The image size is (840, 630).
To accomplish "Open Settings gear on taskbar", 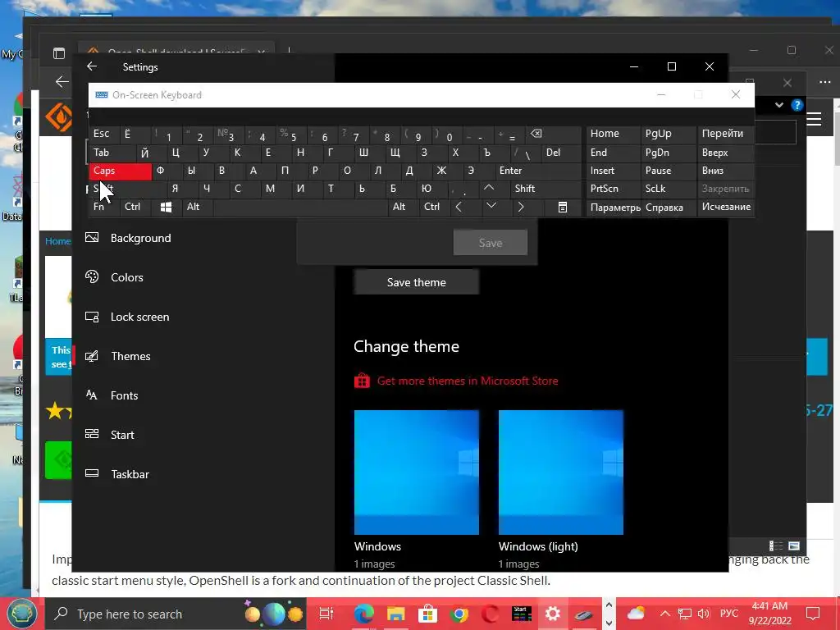I will pos(552,614).
